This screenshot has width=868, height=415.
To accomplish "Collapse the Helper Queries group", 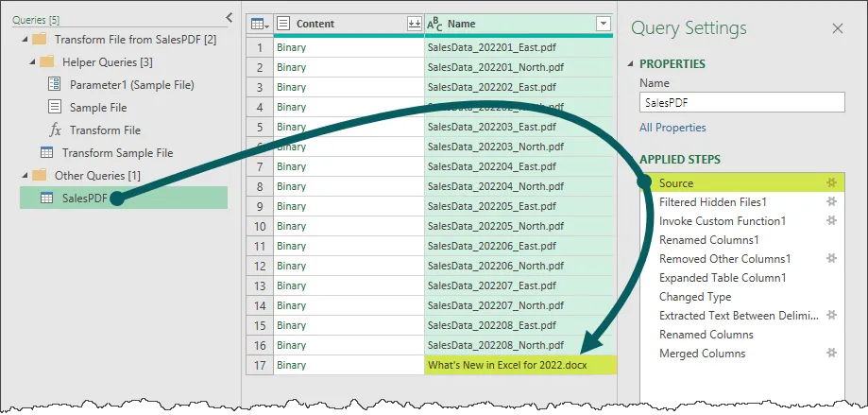I will (x=30, y=62).
